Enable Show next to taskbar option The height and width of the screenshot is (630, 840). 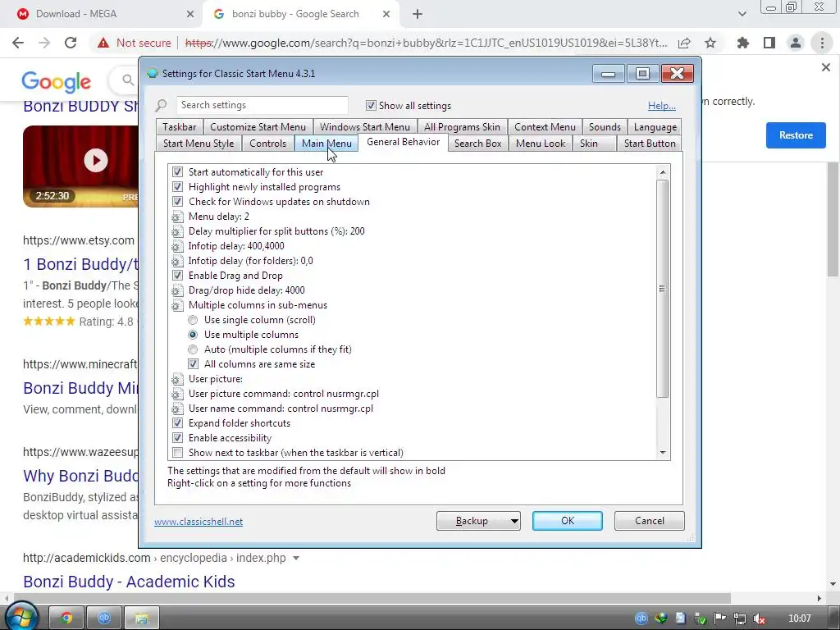tap(177, 453)
